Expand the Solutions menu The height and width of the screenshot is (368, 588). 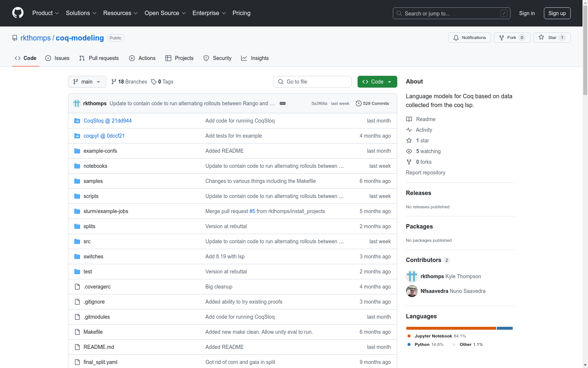pyautogui.click(x=81, y=13)
